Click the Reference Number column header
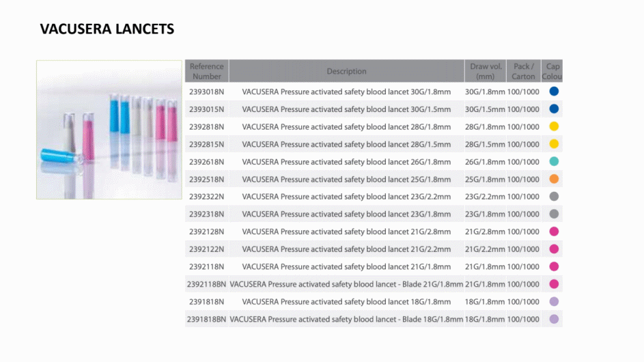The height and width of the screenshot is (362, 644). 207,71
